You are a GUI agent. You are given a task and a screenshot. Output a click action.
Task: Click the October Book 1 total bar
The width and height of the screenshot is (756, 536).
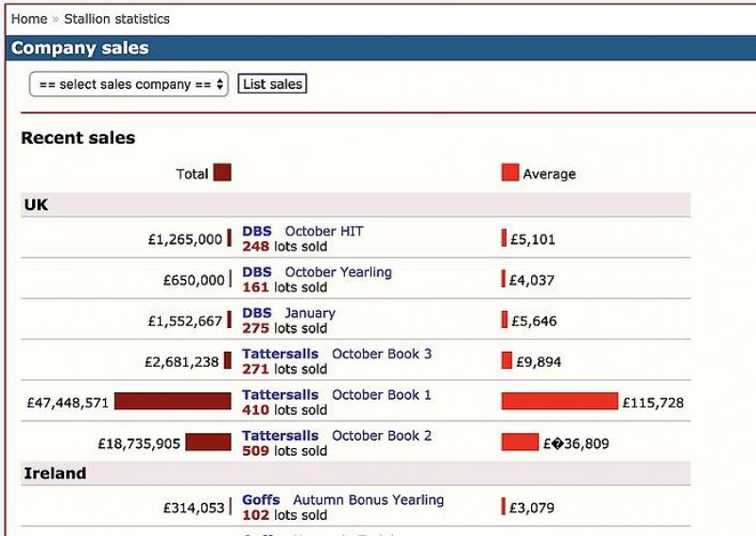(x=173, y=402)
